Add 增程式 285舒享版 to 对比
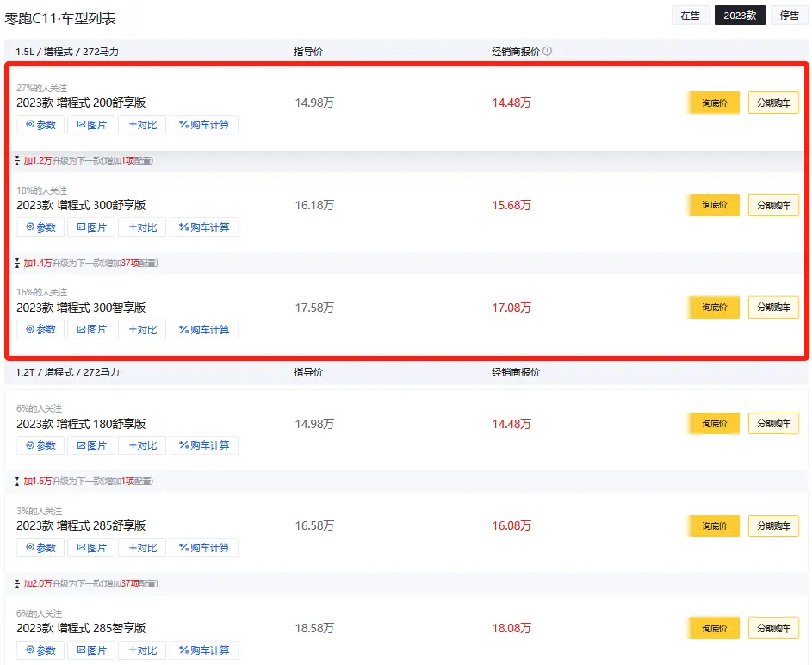The width and height of the screenshot is (812, 665). 142,548
